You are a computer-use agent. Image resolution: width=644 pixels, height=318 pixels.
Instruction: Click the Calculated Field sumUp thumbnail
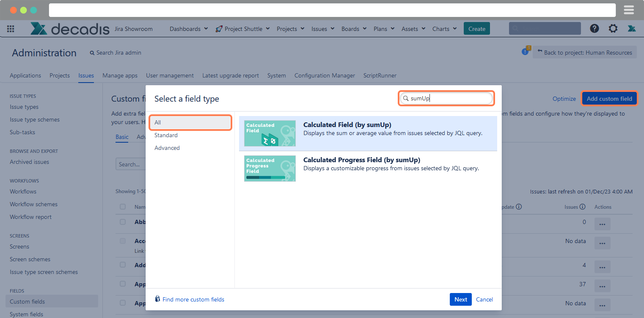pos(270,133)
